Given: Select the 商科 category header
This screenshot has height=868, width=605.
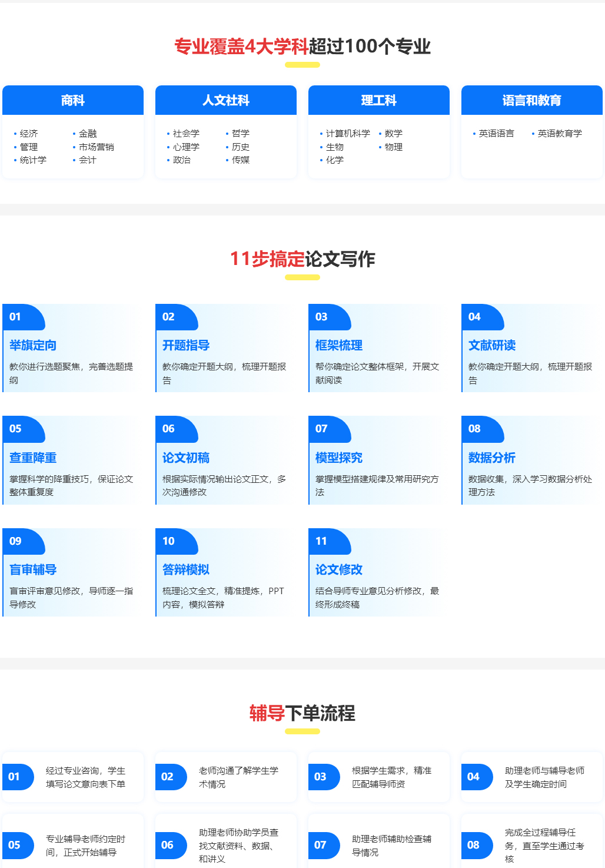Looking at the screenshot, I should pos(73,100).
